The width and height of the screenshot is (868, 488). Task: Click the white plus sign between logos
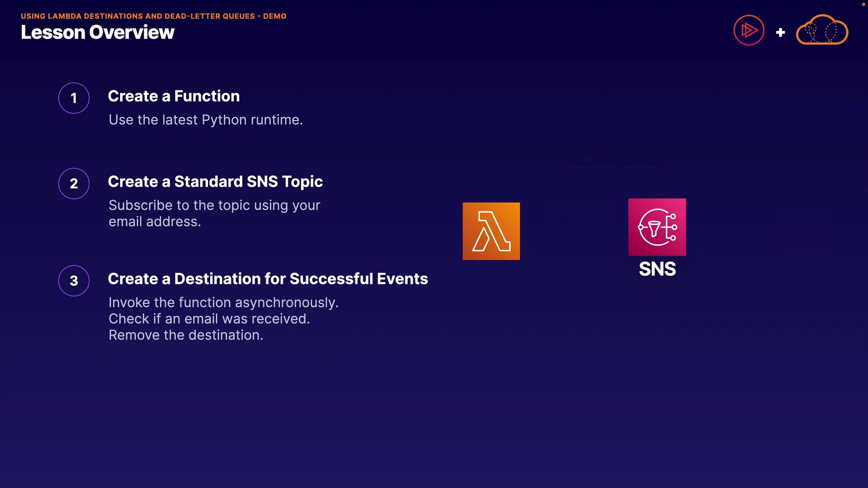click(780, 33)
